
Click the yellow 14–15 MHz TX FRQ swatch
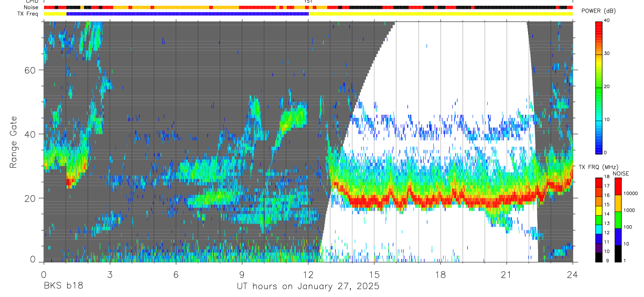598,211
